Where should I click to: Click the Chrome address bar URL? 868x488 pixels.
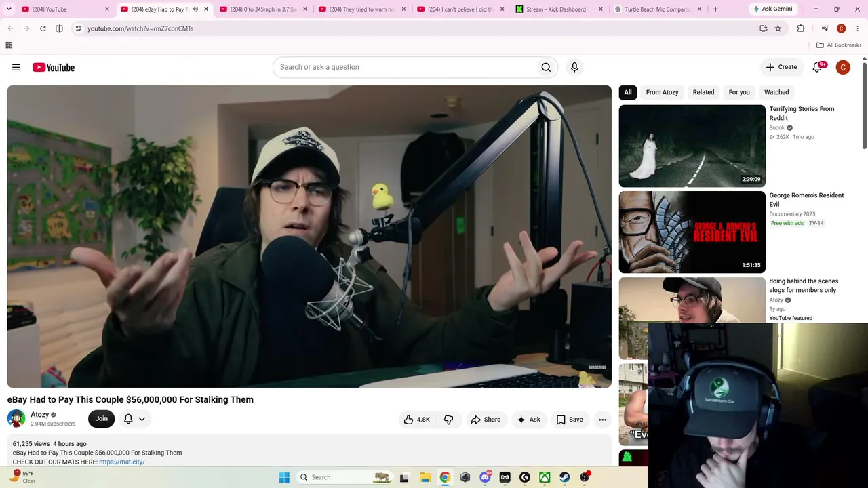click(x=140, y=28)
